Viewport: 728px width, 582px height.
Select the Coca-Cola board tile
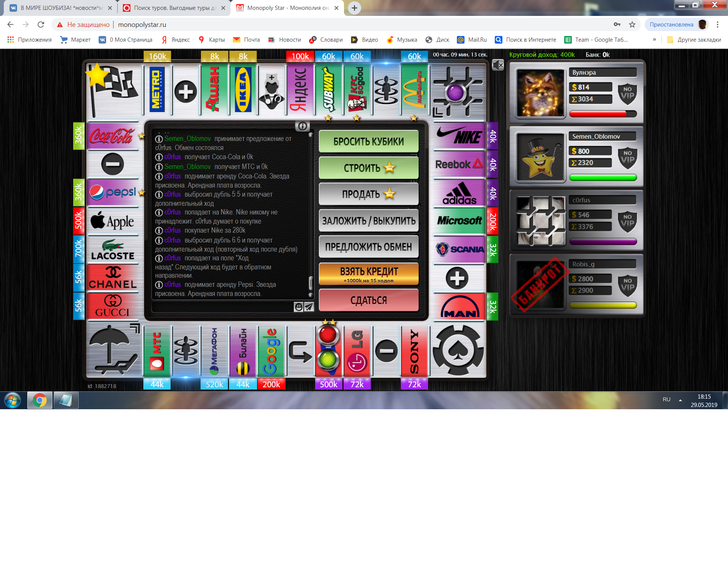(112, 136)
